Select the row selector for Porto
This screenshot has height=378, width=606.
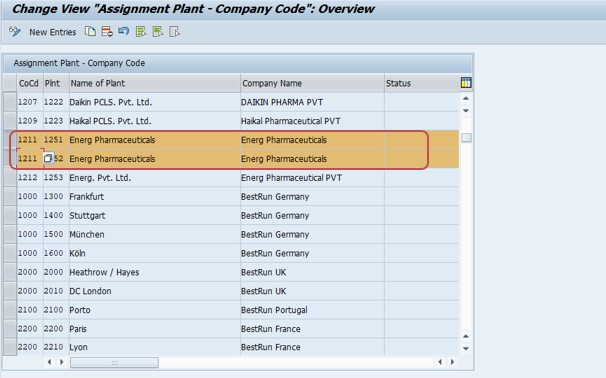click(x=10, y=310)
